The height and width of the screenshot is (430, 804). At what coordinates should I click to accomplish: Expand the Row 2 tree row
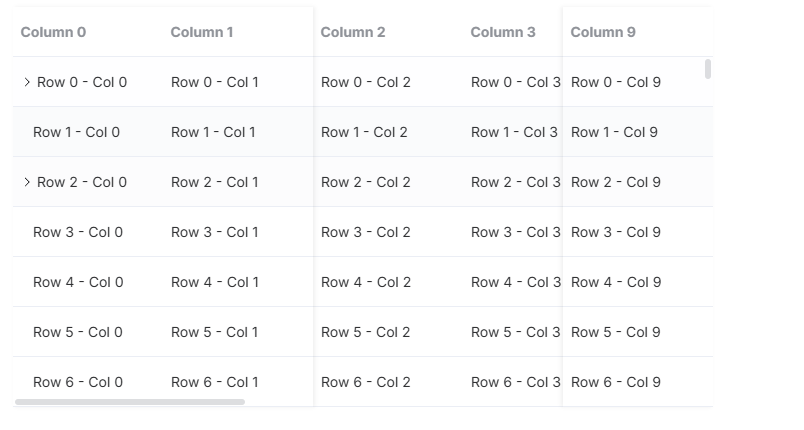pyautogui.click(x=27, y=182)
